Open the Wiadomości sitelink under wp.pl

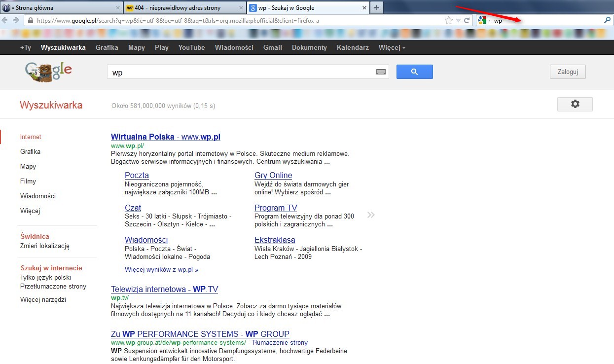point(146,240)
